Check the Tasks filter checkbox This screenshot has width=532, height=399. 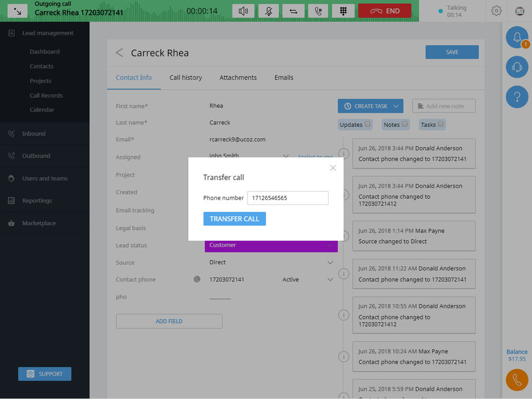441,124
